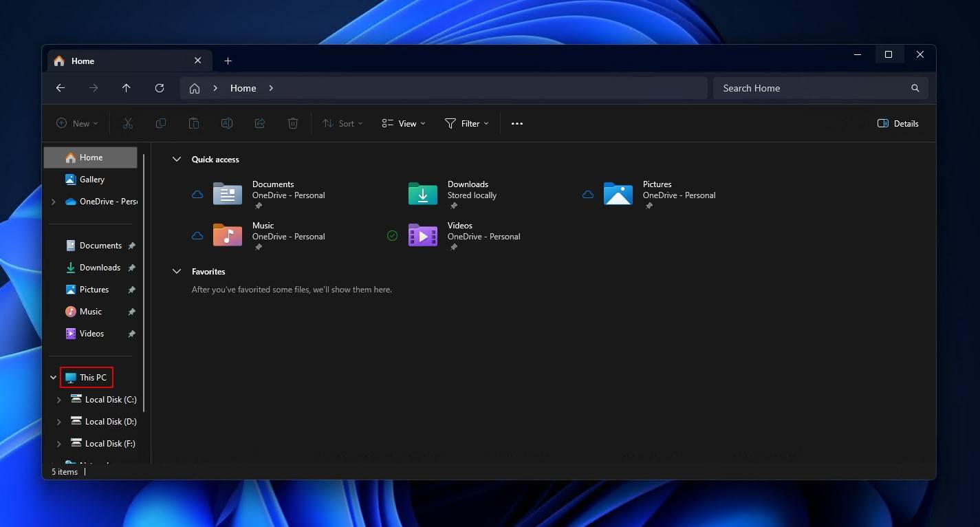Viewport: 980px width, 527px height.
Task: Select Local Disk (F:) in sidebar
Action: click(x=103, y=444)
